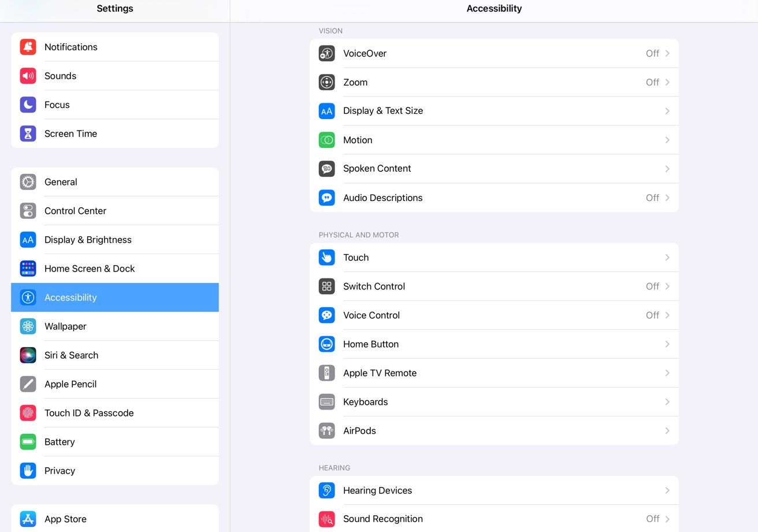Tap the VoiceOver icon

[x=326, y=53]
